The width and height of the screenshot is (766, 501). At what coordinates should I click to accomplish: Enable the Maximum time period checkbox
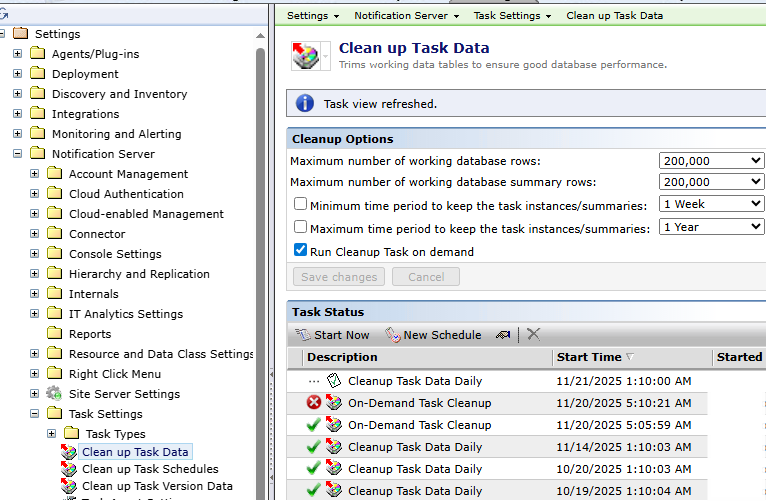[300, 228]
